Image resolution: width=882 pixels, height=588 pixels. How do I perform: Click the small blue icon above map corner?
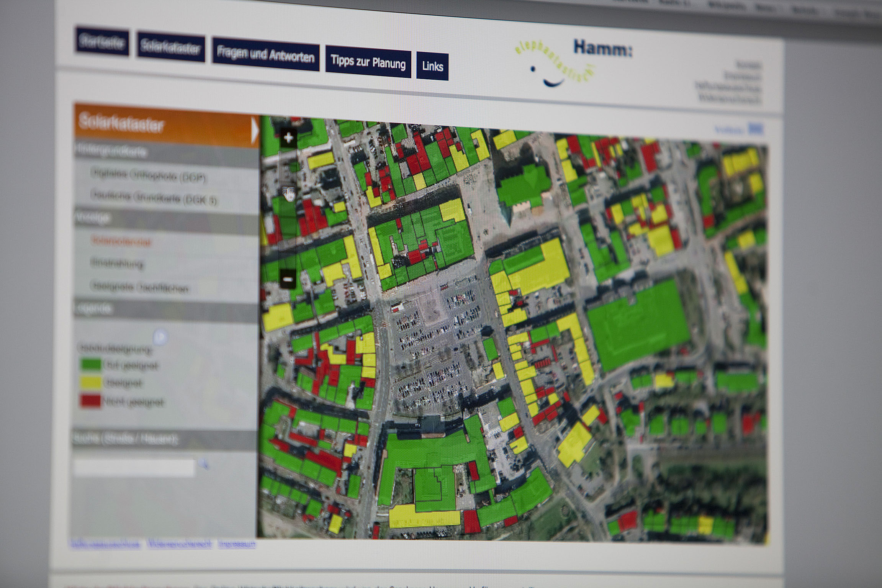(756, 129)
